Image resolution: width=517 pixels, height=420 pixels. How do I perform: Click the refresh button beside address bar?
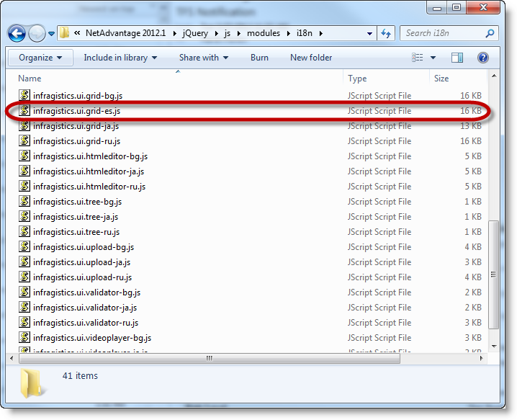(x=386, y=33)
